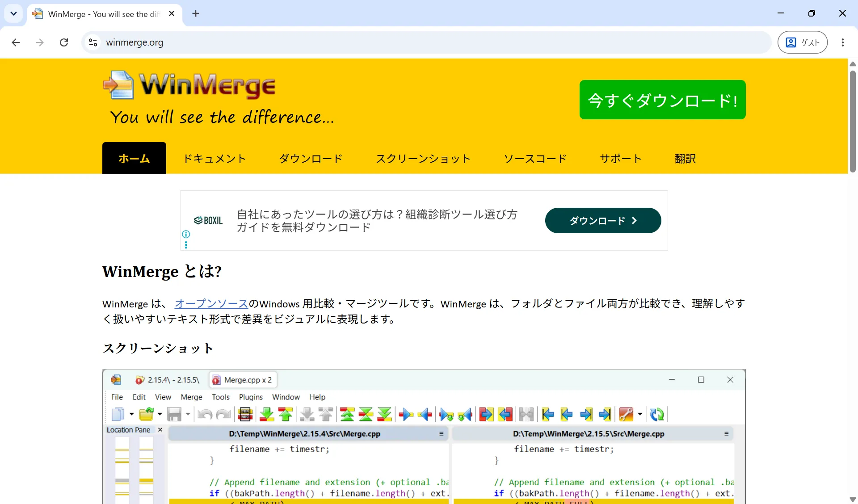Open 2.15.4 Merge.cpp pane header menu icon
The width and height of the screenshot is (858, 504).
point(441,434)
